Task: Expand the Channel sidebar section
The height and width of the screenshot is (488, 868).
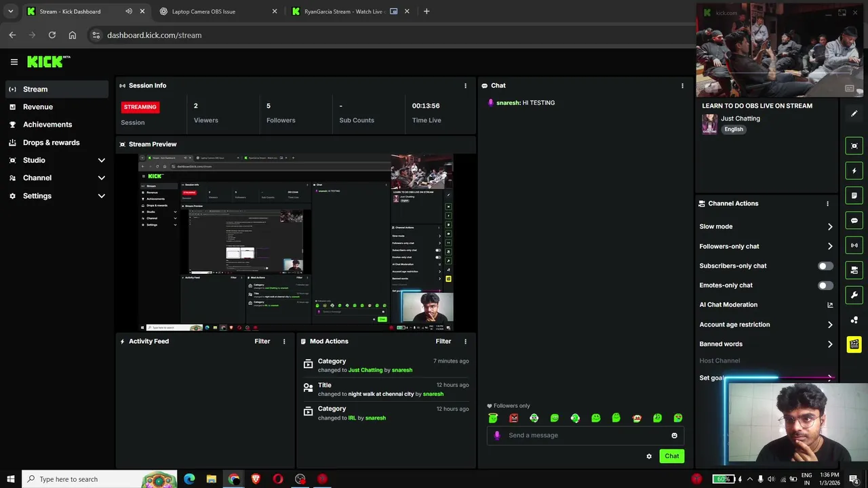Action: pos(101,178)
